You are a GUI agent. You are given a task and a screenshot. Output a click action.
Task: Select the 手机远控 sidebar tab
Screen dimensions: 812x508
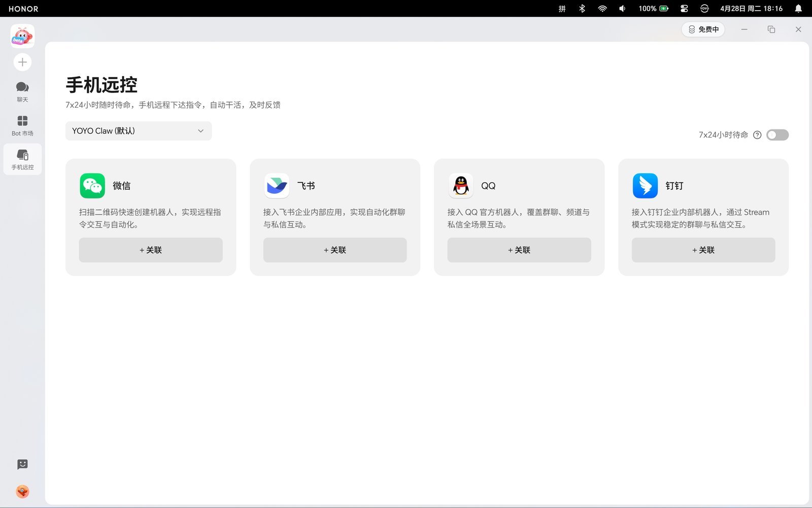coord(22,160)
